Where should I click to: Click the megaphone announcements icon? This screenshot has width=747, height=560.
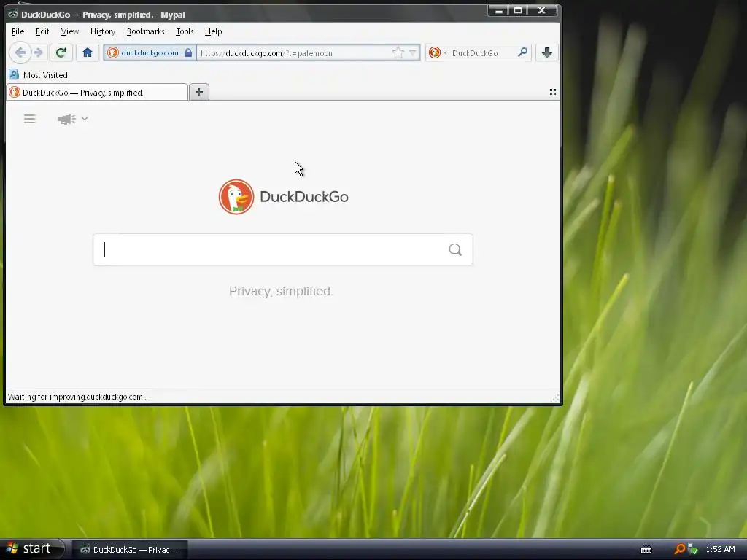pos(66,119)
